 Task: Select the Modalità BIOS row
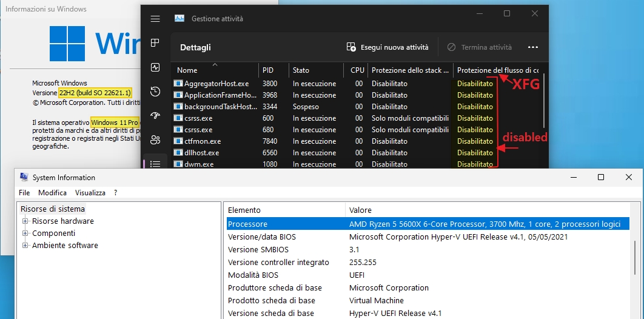tap(428, 275)
